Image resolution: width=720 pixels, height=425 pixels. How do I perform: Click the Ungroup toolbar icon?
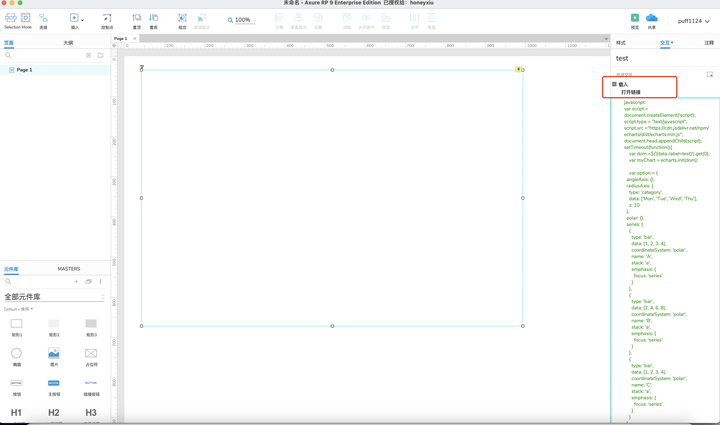pyautogui.click(x=202, y=18)
